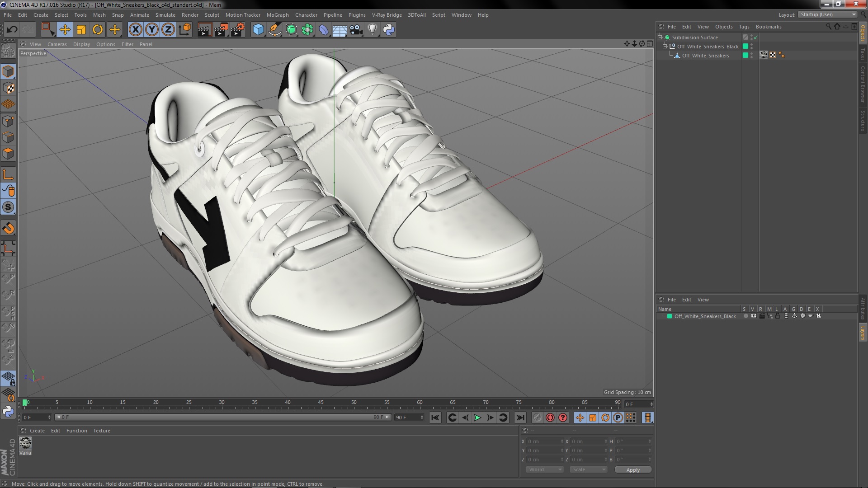Click frame 45 on the timeline ruler
This screenshot has width=868, height=488.
click(x=321, y=403)
